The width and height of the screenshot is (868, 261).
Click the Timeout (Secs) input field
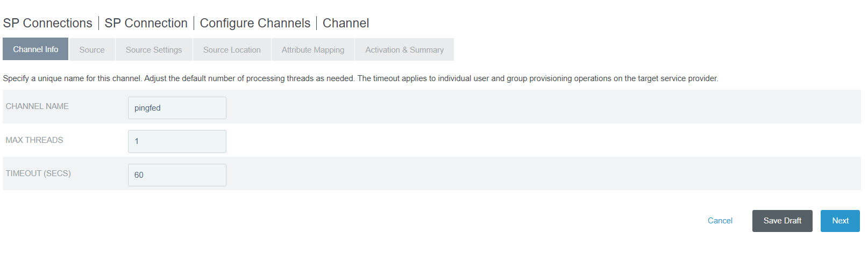(x=177, y=175)
